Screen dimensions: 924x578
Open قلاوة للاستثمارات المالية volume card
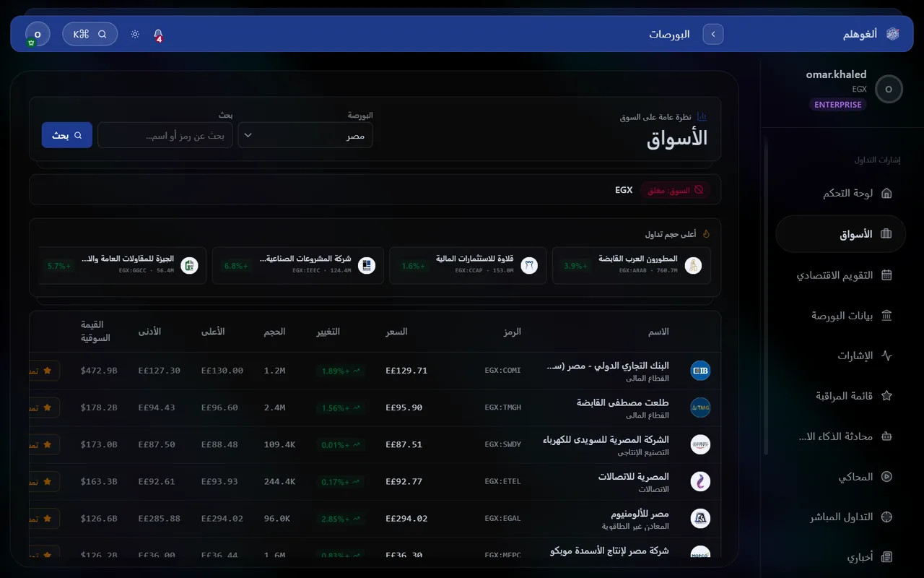click(468, 265)
